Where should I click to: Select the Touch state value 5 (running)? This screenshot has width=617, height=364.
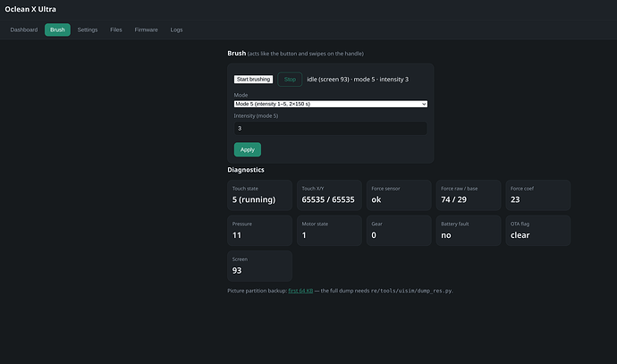254,199
